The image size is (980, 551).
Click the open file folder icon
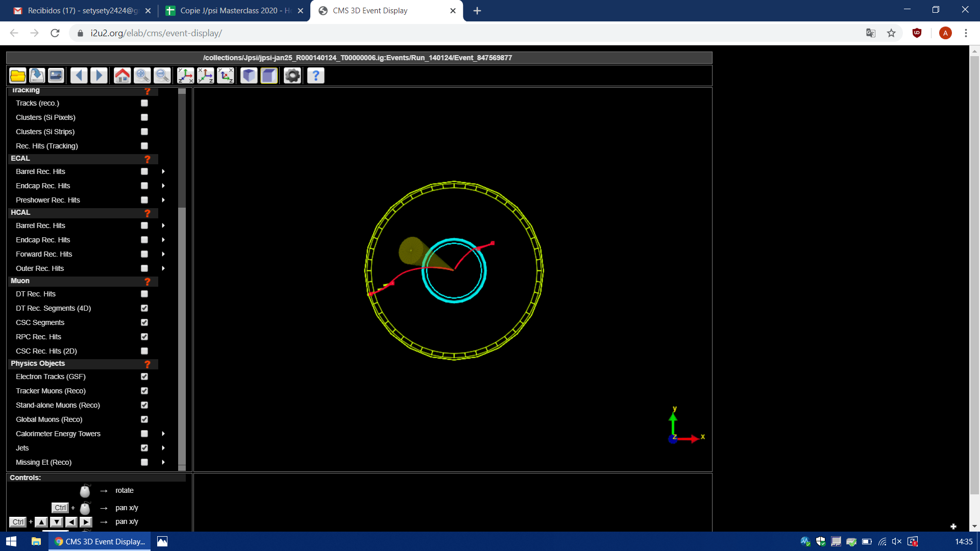(18, 76)
